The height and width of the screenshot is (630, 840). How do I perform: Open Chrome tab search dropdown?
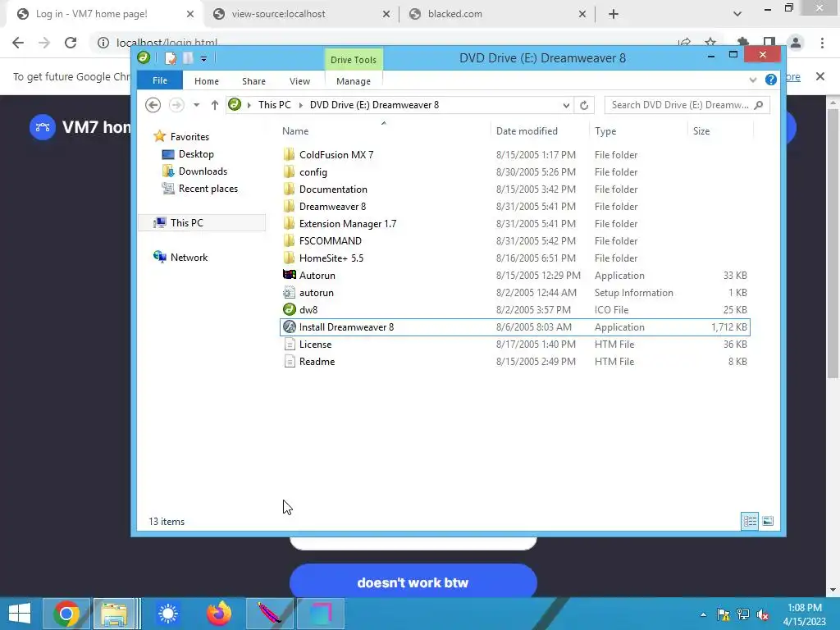pos(737,14)
